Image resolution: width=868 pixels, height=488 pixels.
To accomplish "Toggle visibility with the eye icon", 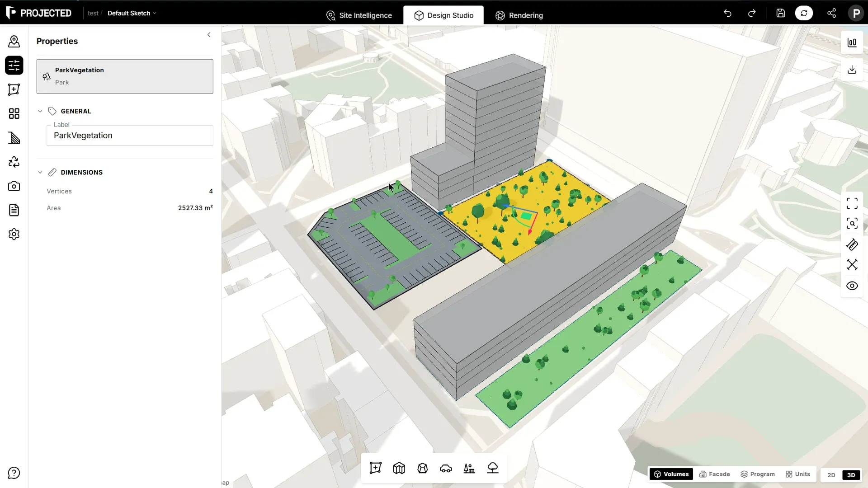I will click(852, 286).
